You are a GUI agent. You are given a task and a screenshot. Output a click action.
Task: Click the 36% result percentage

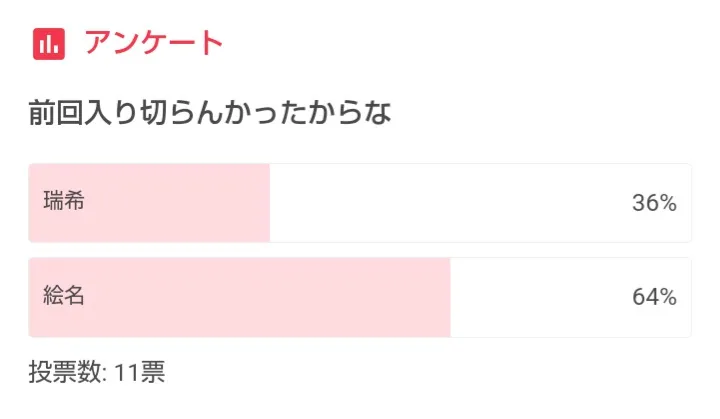654,204
